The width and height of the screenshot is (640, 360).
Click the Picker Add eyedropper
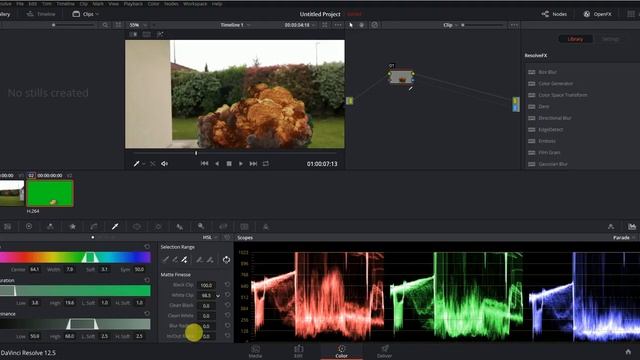[185, 260]
